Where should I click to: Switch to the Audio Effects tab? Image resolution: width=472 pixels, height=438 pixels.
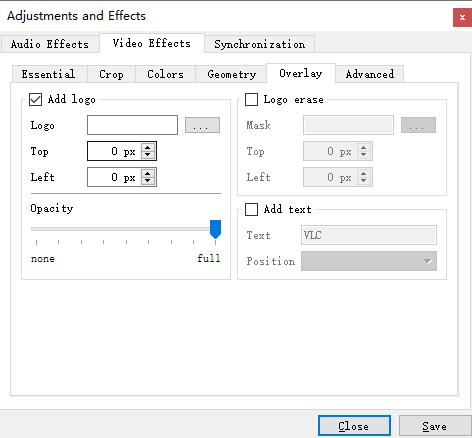coord(50,44)
